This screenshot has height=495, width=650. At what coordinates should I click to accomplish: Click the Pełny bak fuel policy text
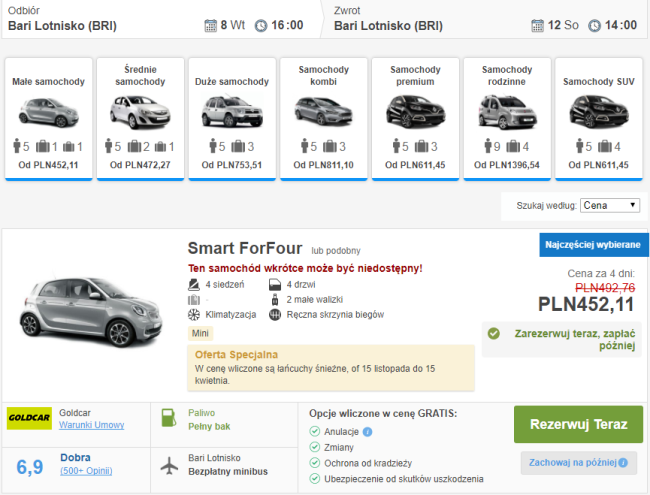click(209, 427)
